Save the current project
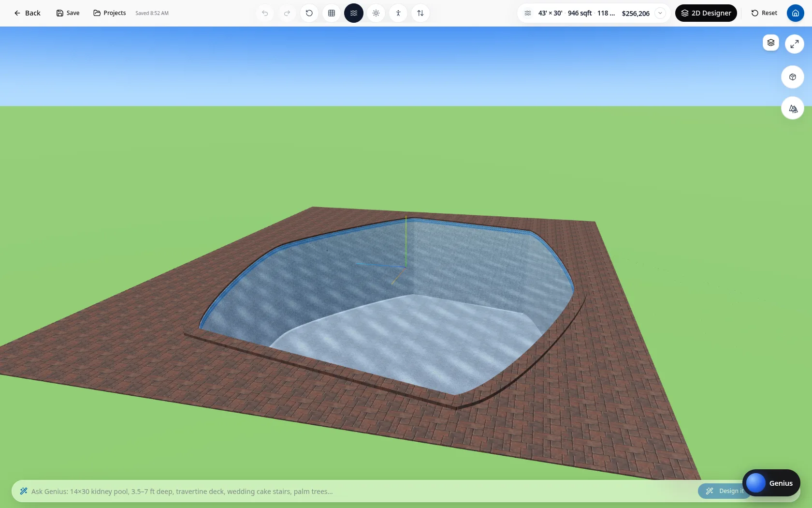The image size is (812, 508). coord(68,13)
